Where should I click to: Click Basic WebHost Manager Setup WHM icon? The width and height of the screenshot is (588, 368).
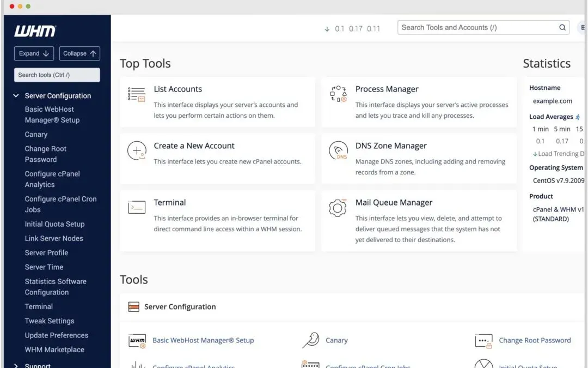[x=137, y=341]
